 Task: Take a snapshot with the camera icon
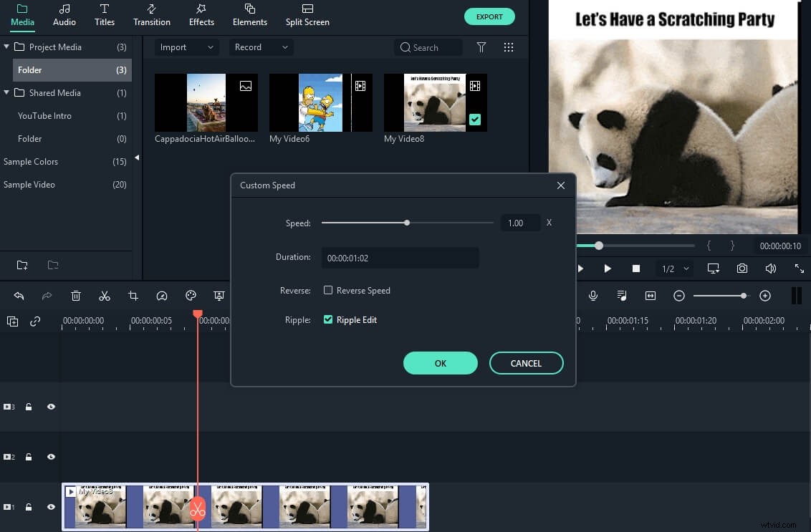click(x=742, y=268)
